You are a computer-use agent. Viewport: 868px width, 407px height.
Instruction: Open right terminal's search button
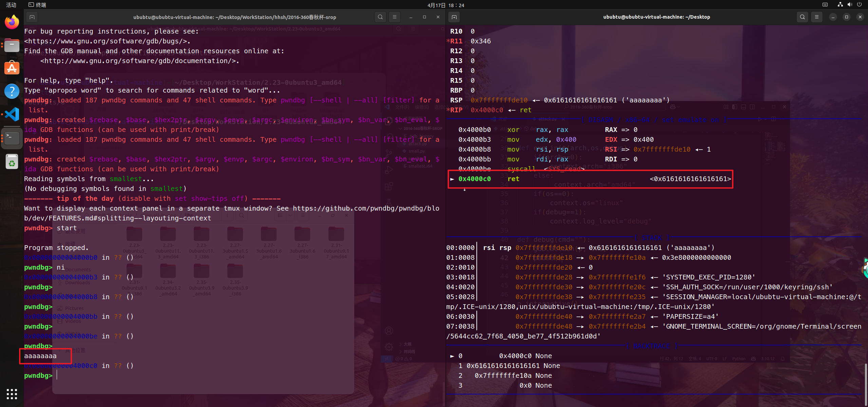(802, 17)
